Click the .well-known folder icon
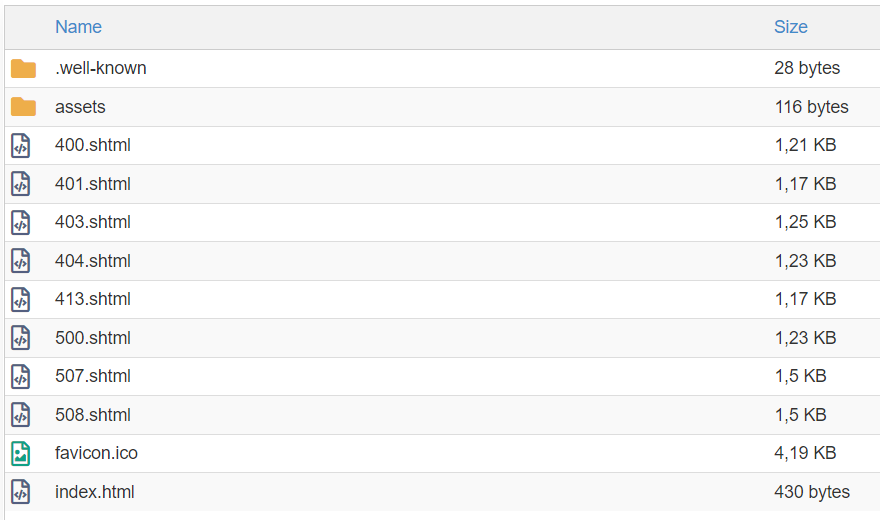This screenshot has height=520, width=880. tap(23, 68)
